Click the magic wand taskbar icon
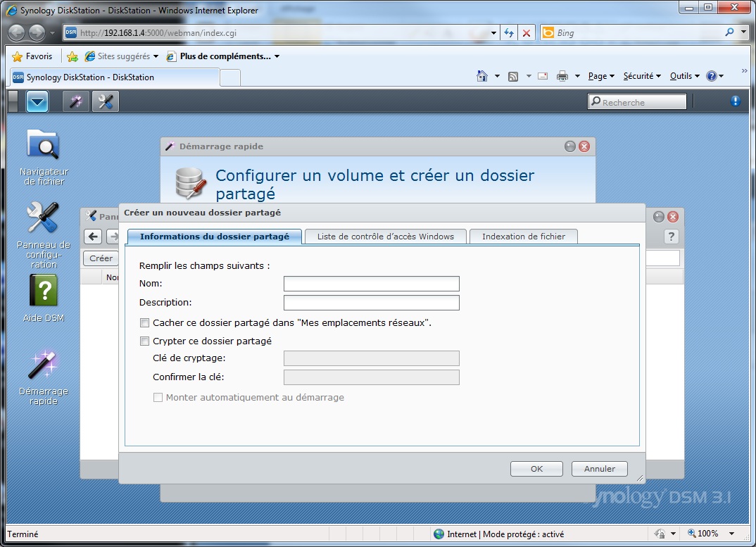The width and height of the screenshot is (756, 547). pos(76,101)
